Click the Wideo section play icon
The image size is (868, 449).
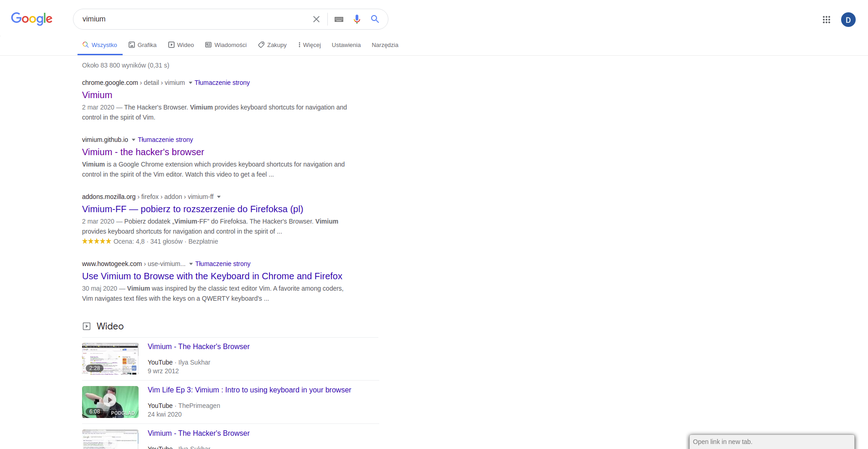click(x=86, y=326)
